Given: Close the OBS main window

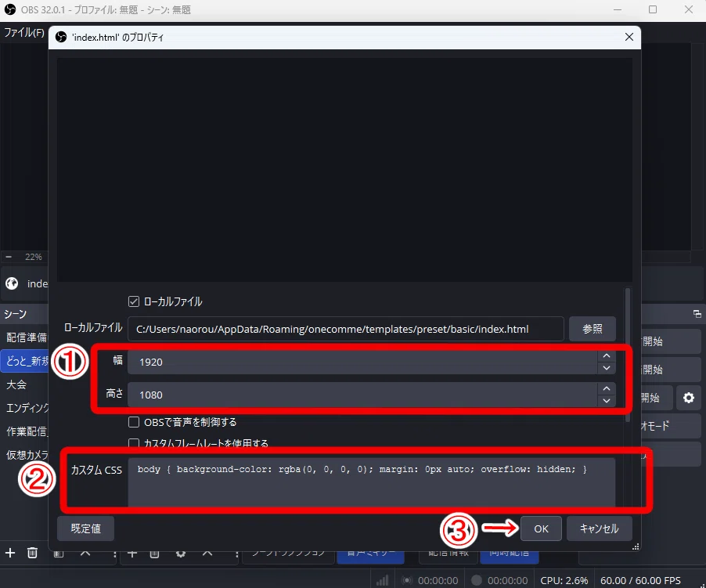Looking at the screenshot, I should (689, 9).
